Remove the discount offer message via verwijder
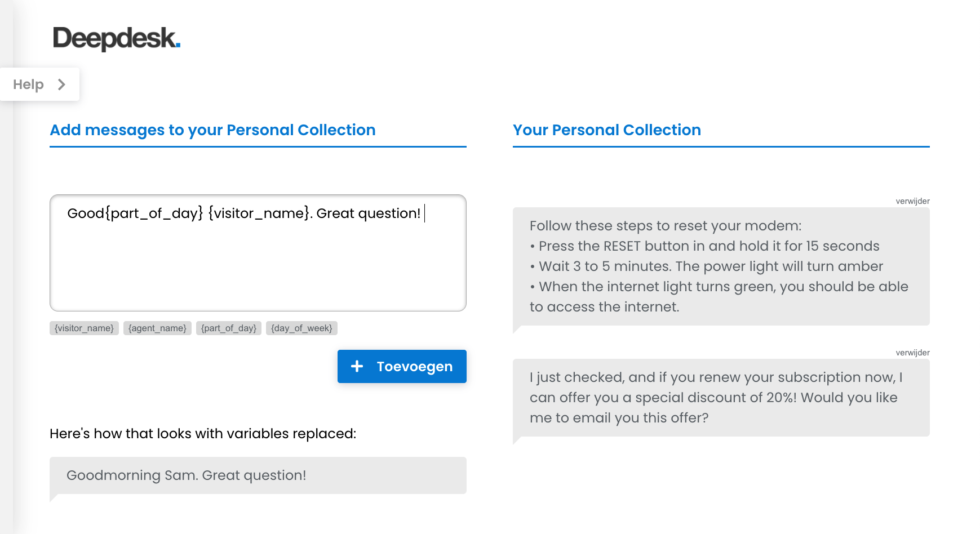Viewport: 980px width, 534px height. coord(912,353)
